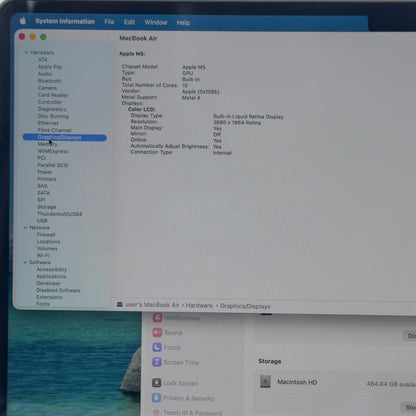This screenshot has height=416, width=416.
Task: Open the File menu
Action: [109, 22]
